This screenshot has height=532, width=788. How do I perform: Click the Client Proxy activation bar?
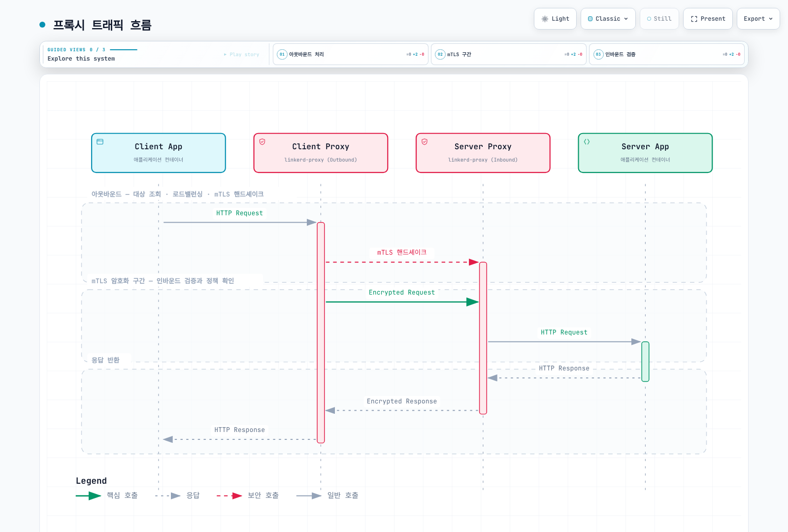coord(321,332)
